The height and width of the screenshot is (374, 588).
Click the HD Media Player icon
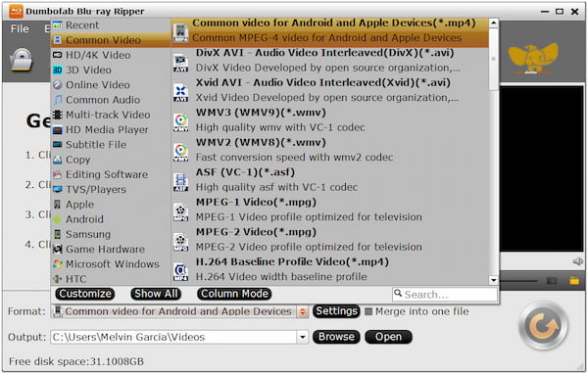click(58, 129)
